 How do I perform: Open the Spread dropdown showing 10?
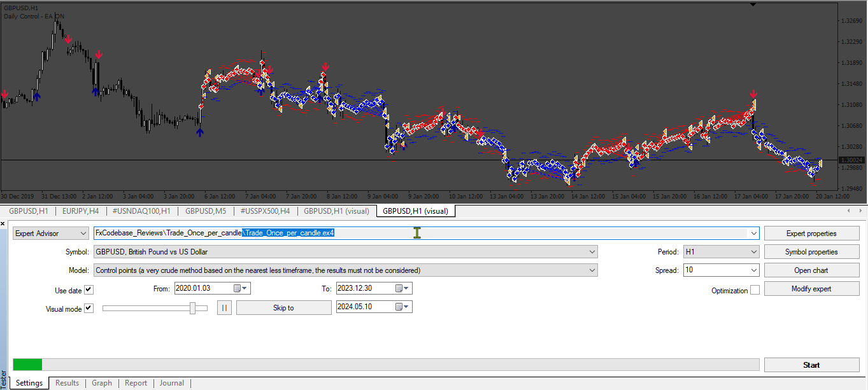point(721,270)
